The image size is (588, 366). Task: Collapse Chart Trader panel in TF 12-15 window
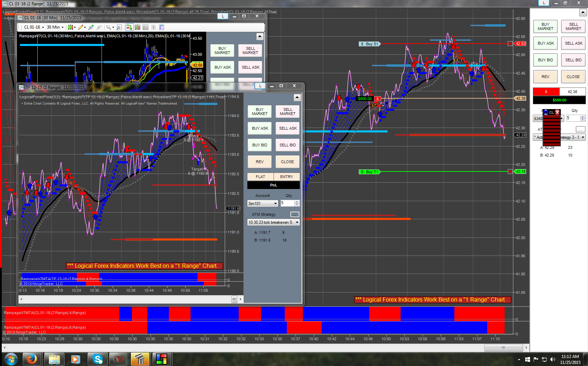click(297, 97)
